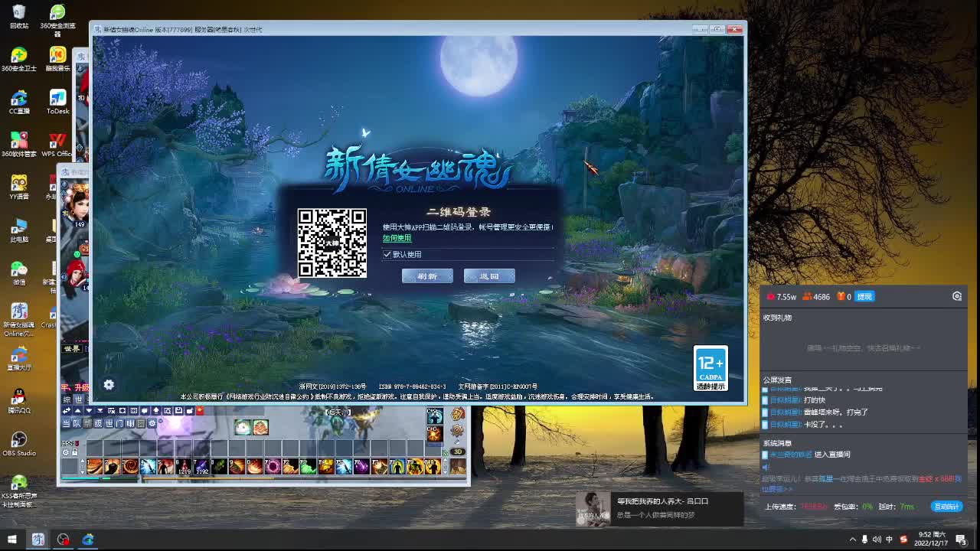Image resolution: width=980 pixels, height=551 pixels.
Task: Click the Sogou input icon in tray
Action: point(903,539)
